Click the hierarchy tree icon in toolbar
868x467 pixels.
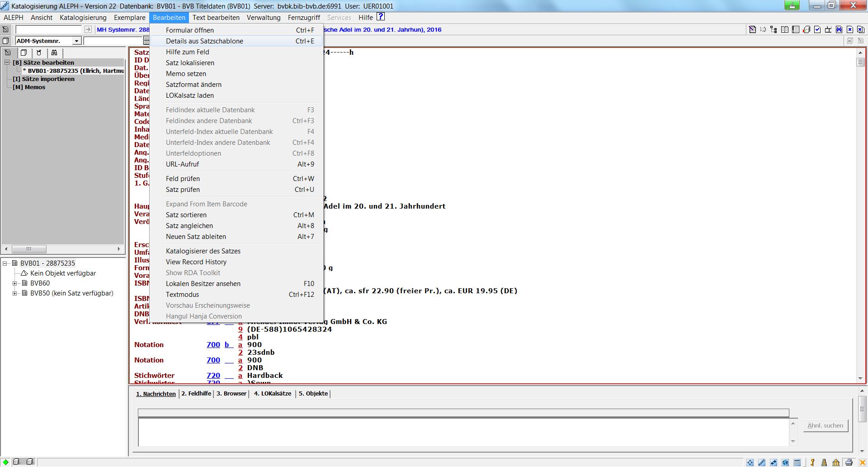tap(774, 29)
